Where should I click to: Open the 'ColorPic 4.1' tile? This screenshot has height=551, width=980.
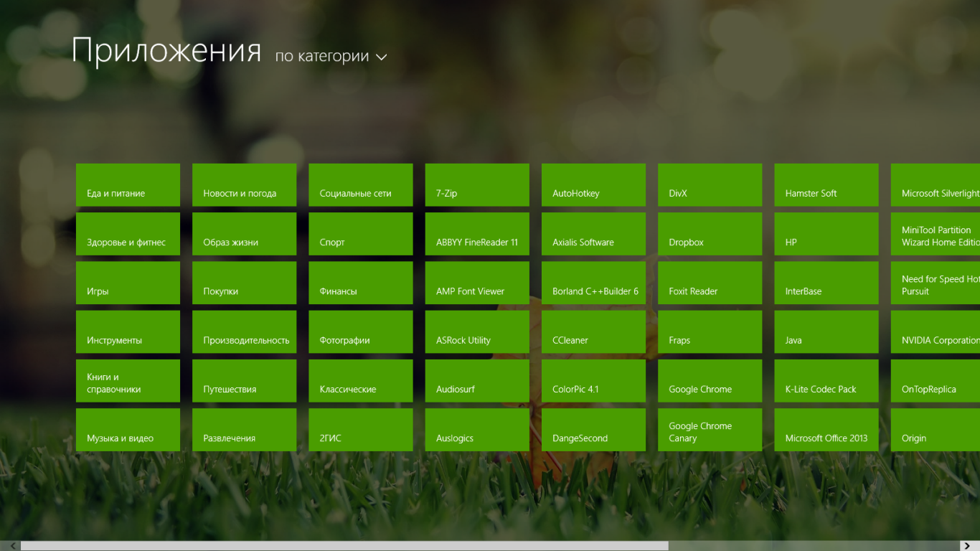pos(593,381)
